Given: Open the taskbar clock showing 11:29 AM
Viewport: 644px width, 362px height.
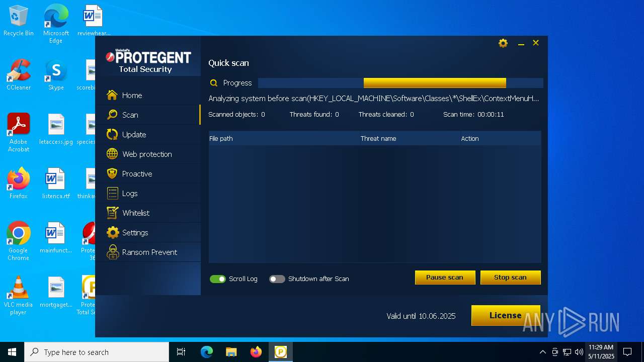Looking at the screenshot, I should (x=601, y=352).
